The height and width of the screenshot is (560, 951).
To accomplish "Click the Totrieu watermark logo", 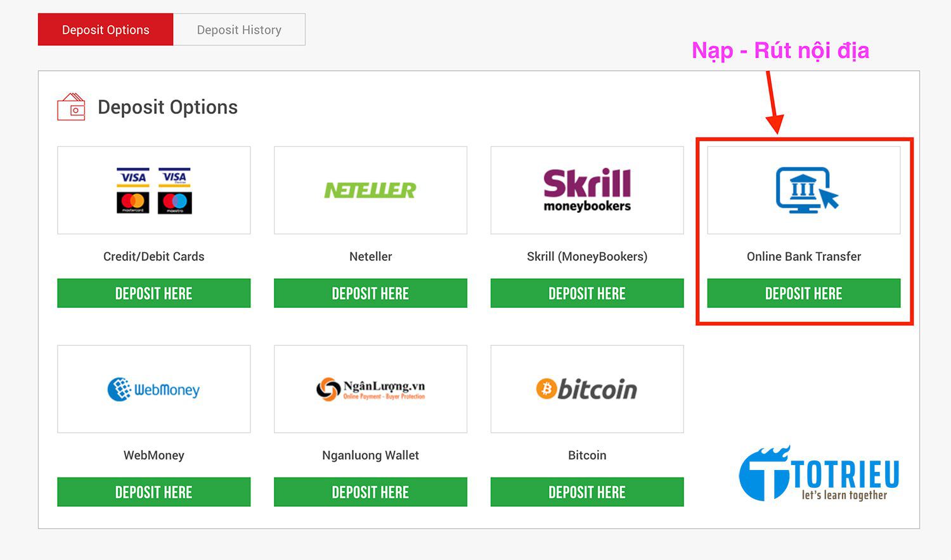I will [x=819, y=474].
